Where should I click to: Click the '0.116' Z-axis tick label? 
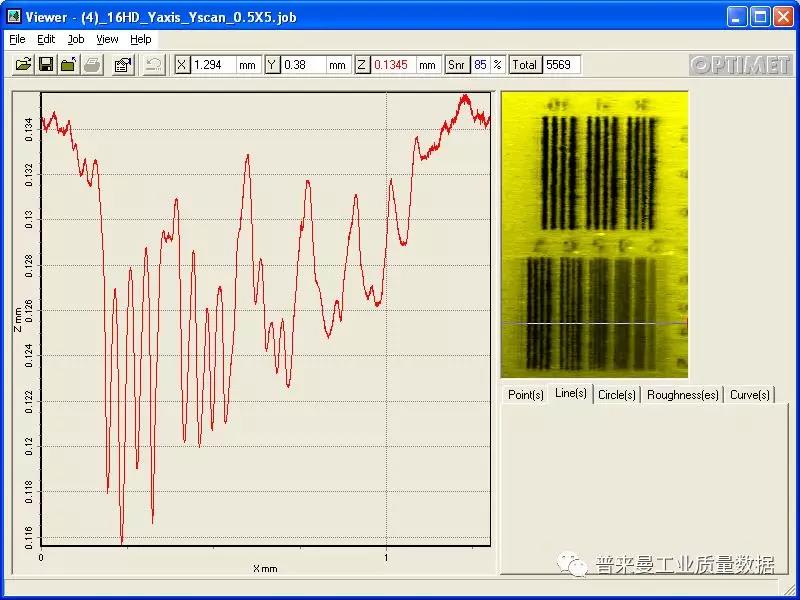click(29, 538)
